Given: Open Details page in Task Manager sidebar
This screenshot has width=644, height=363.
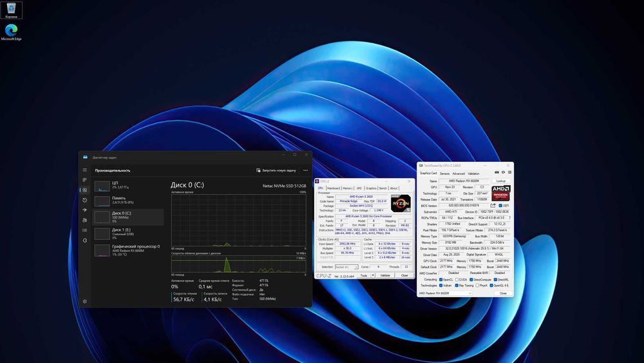Looking at the screenshot, I should (x=84, y=230).
